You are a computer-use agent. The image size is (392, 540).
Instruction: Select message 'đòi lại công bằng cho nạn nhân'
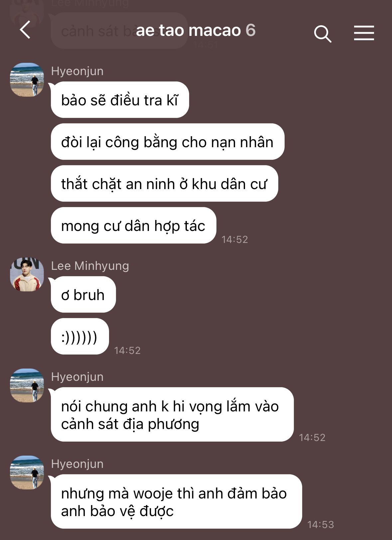tap(168, 142)
